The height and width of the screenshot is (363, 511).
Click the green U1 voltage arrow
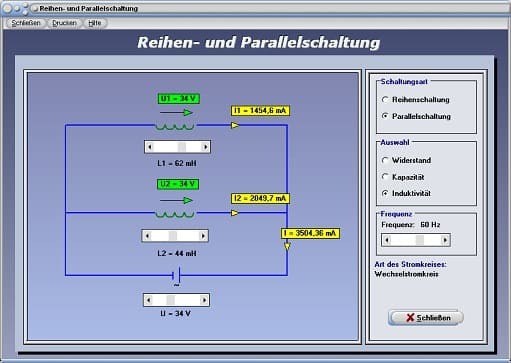click(176, 113)
